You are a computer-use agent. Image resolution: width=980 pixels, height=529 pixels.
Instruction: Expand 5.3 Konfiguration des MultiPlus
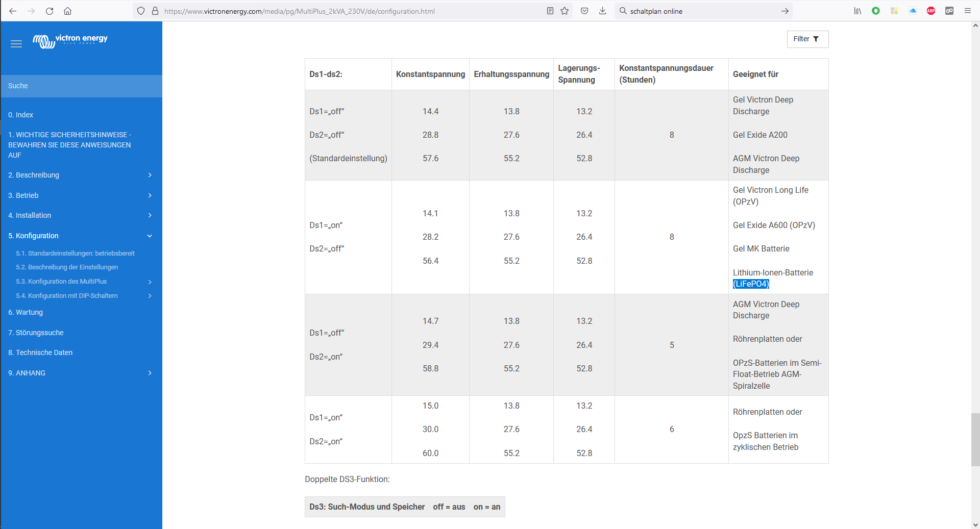point(150,282)
